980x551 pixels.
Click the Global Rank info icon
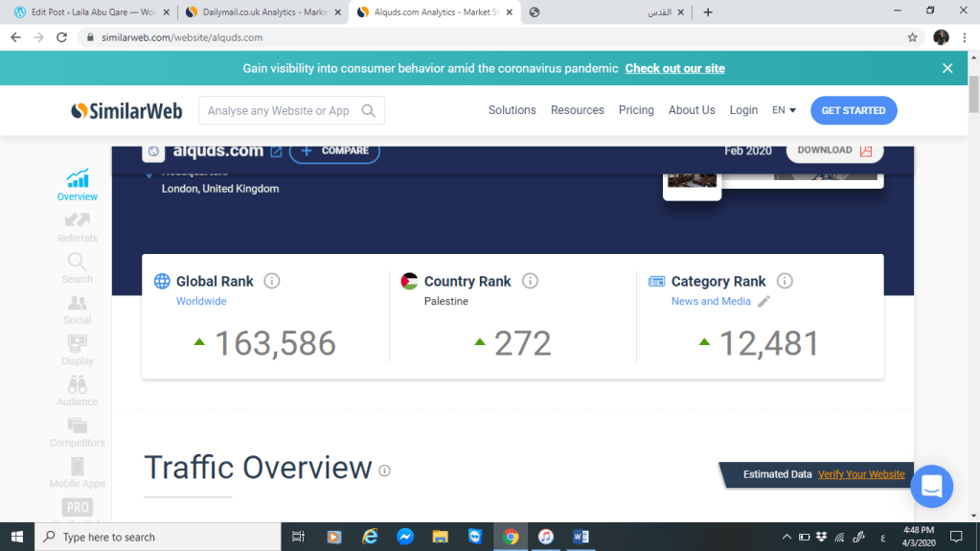click(272, 281)
